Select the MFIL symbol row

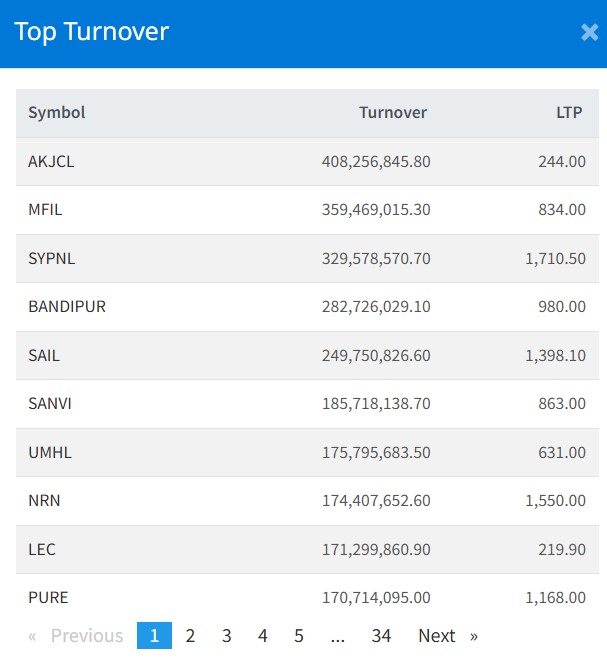(46, 210)
